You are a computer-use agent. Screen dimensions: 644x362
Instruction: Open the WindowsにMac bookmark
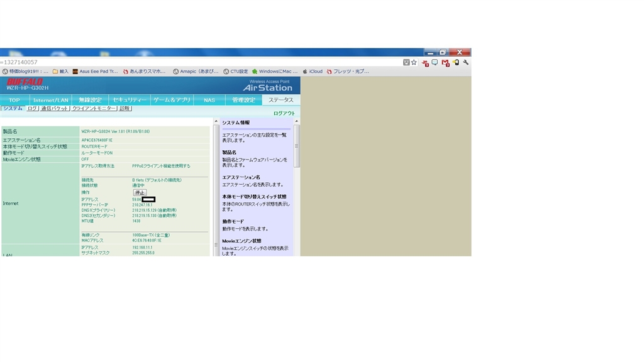275,72
